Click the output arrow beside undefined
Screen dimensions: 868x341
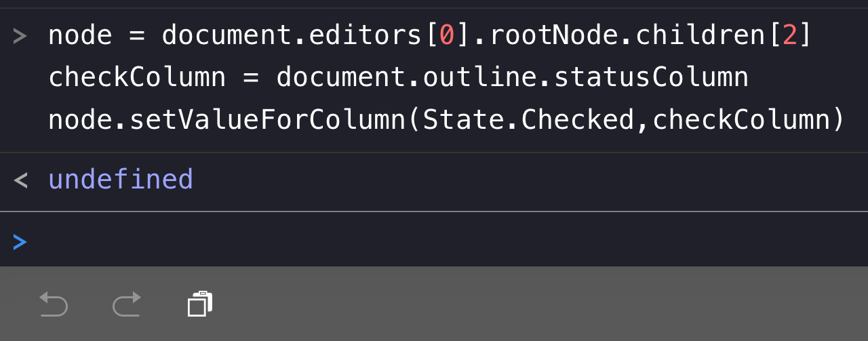coord(20,180)
